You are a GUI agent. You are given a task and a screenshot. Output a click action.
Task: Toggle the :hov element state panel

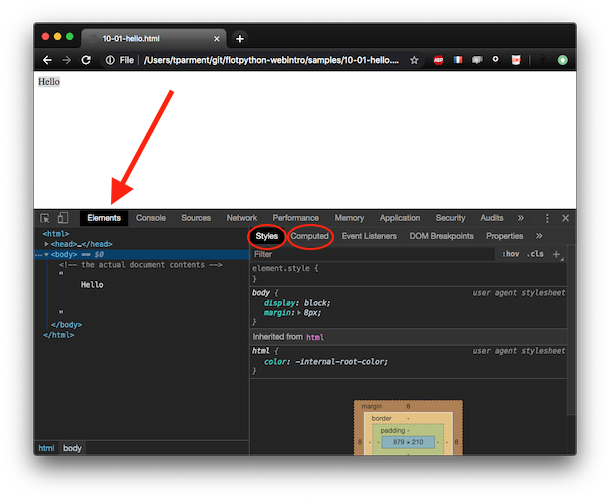(511, 254)
